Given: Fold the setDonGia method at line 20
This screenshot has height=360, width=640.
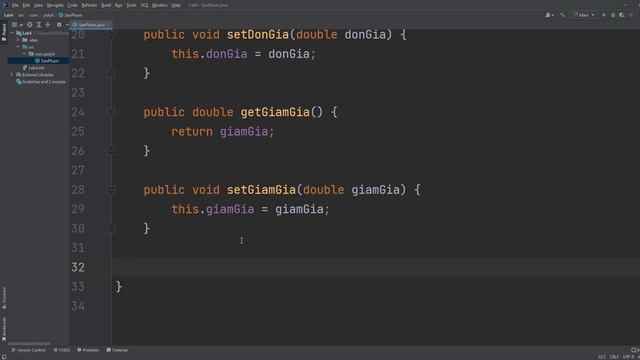Looking at the screenshot, I should (111, 35).
